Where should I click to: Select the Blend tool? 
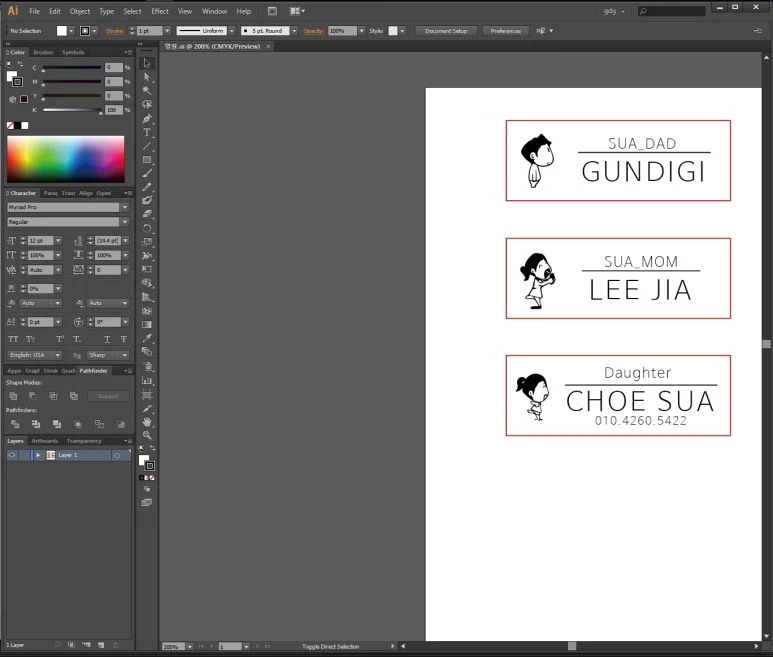pyautogui.click(x=147, y=352)
